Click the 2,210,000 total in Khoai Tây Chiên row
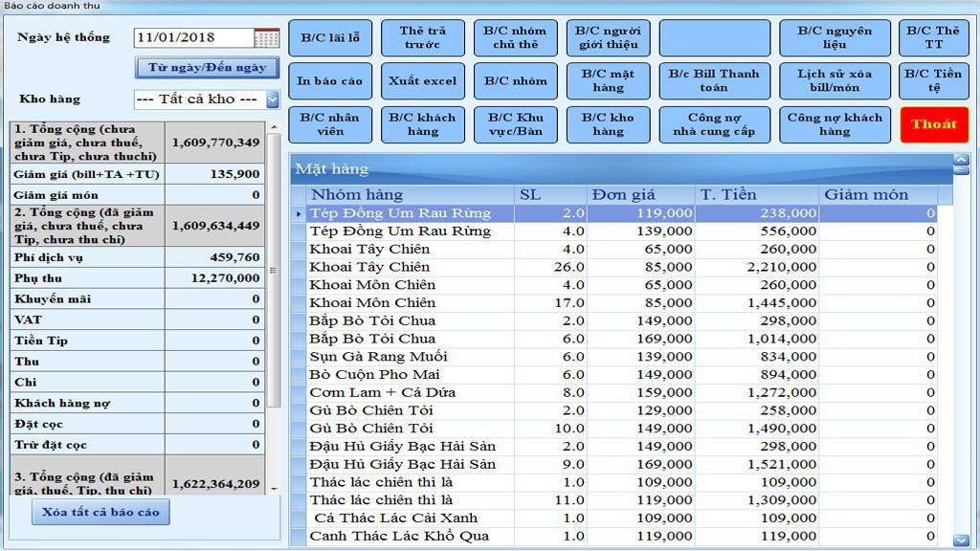The width and height of the screenshot is (980, 551). click(x=781, y=268)
